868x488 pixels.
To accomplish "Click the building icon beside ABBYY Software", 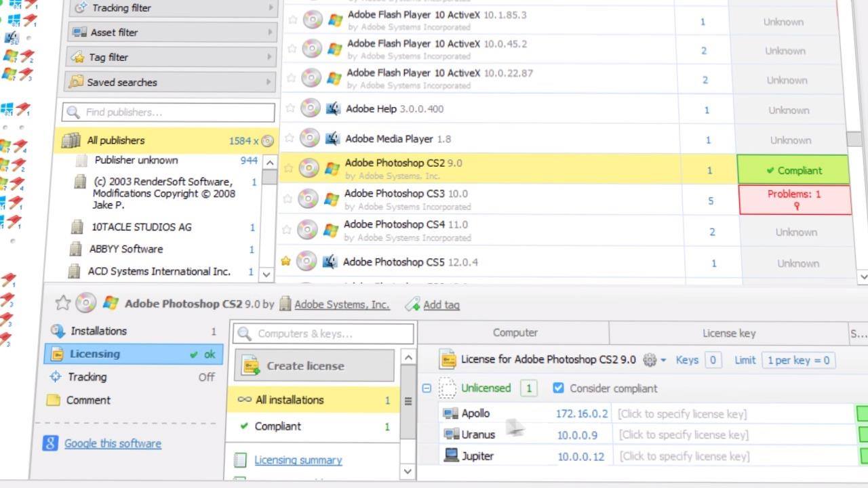I will (x=76, y=249).
